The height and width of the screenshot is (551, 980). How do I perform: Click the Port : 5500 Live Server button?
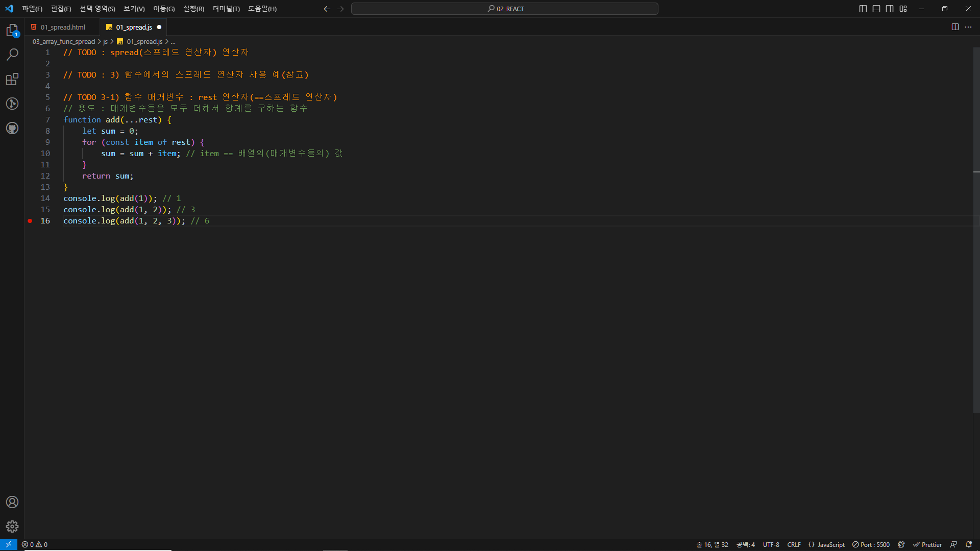[871, 545]
